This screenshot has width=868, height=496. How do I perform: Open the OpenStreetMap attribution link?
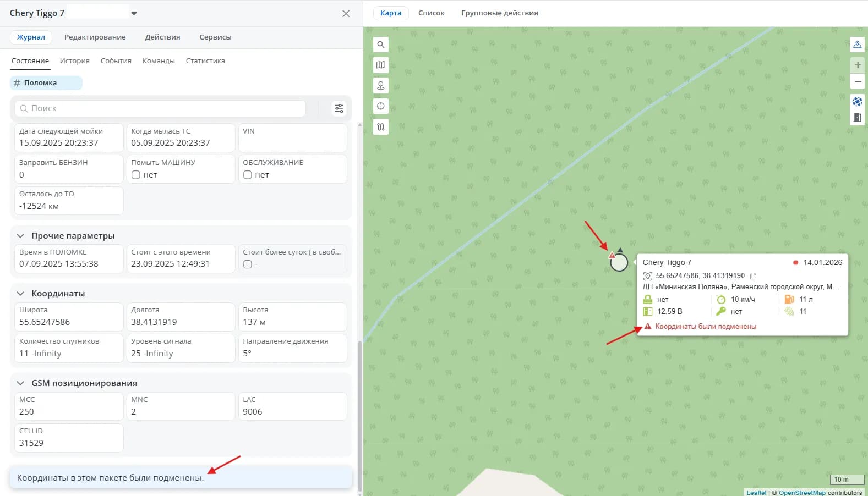pos(802,493)
